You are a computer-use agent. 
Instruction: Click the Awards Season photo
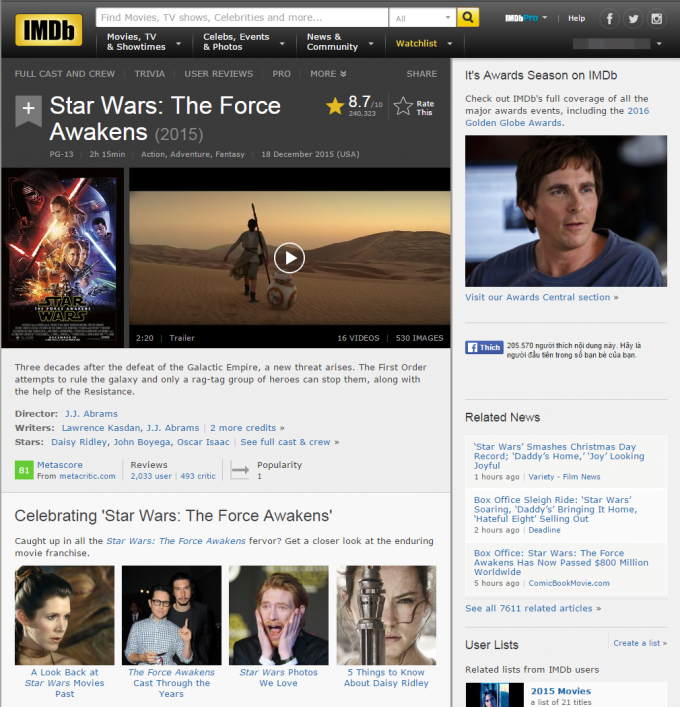tap(566, 211)
